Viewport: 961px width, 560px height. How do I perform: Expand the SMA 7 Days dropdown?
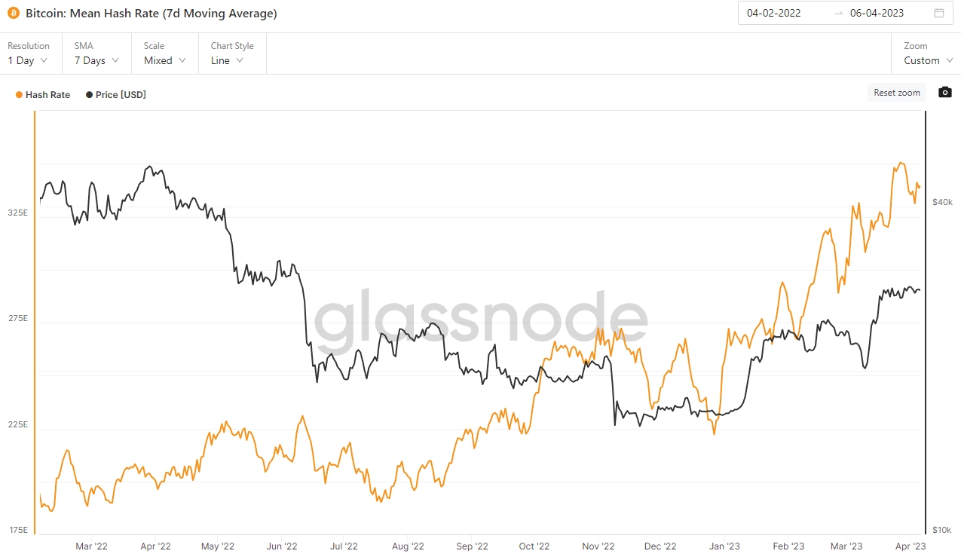point(96,60)
